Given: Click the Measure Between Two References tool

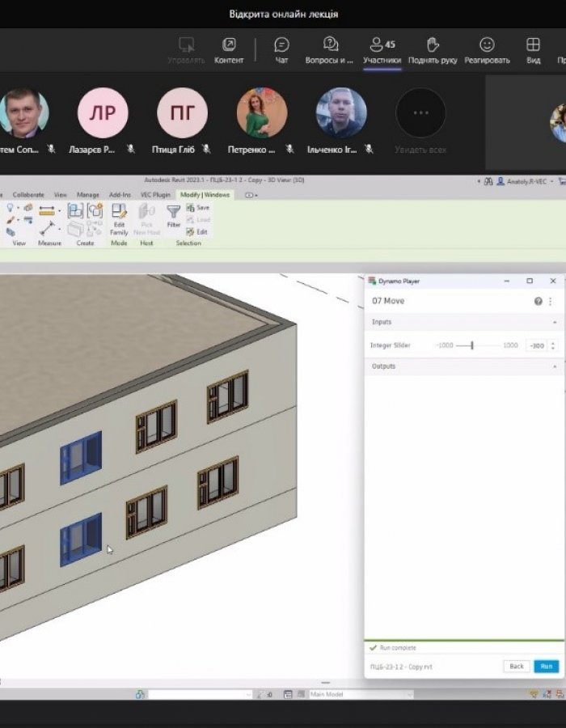Looking at the screenshot, I should point(47,228).
